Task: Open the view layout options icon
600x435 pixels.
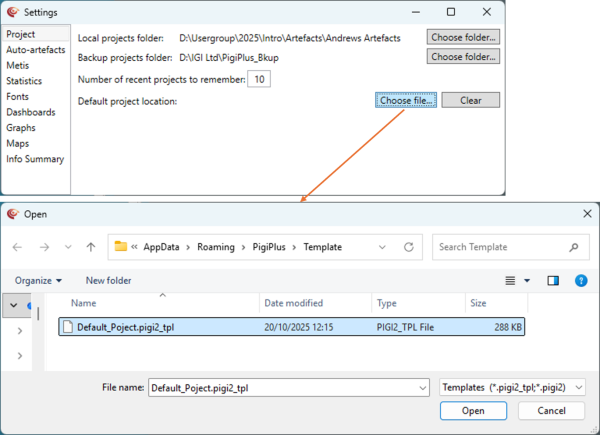Action: (511, 281)
